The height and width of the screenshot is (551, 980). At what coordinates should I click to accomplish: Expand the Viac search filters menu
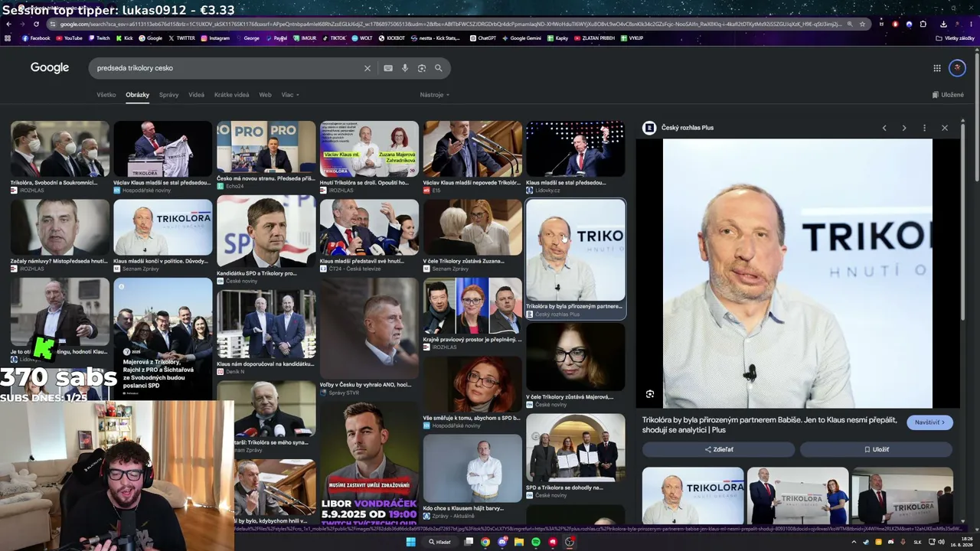pyautogui.click(x=290, y=95)
